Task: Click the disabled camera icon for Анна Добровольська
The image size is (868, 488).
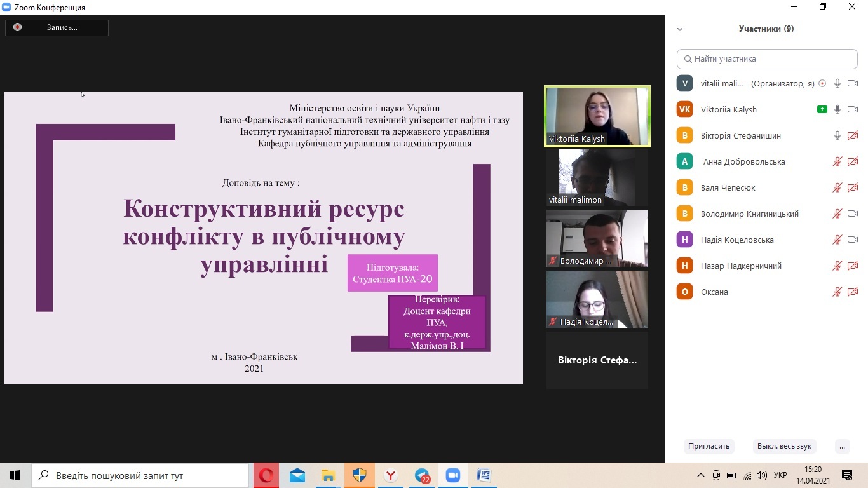Action: click(x=853, y=161)
